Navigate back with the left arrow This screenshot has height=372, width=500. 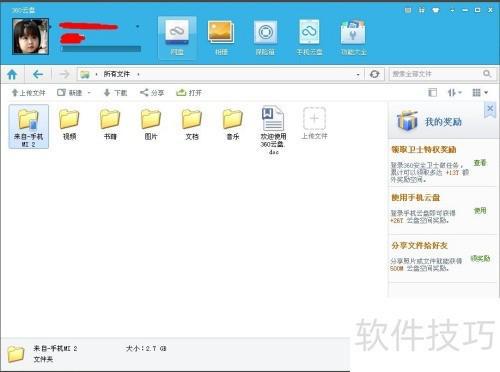click(x=38, y=74)
